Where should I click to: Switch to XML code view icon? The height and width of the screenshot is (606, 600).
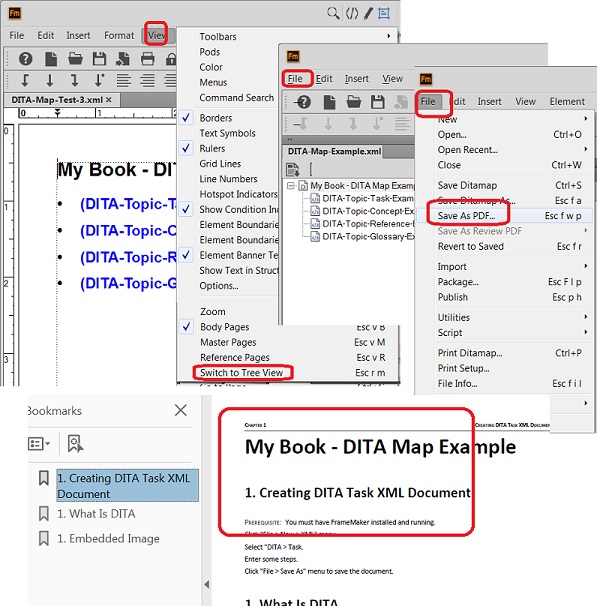tap(352, 14)
